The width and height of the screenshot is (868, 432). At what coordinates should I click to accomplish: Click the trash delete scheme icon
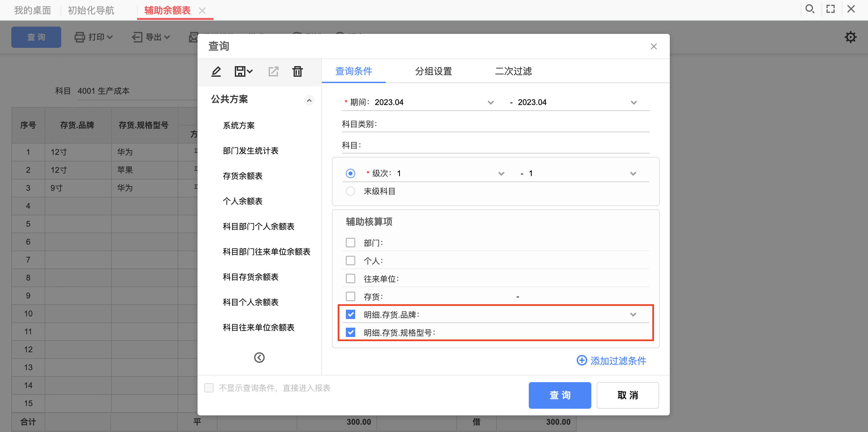click(297, 71)
